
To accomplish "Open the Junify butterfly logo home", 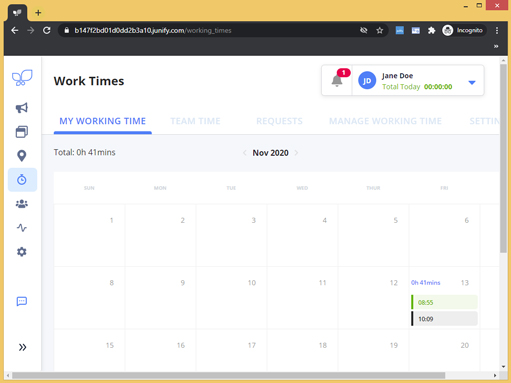I will pyautogui.click(x=22, y=77).
